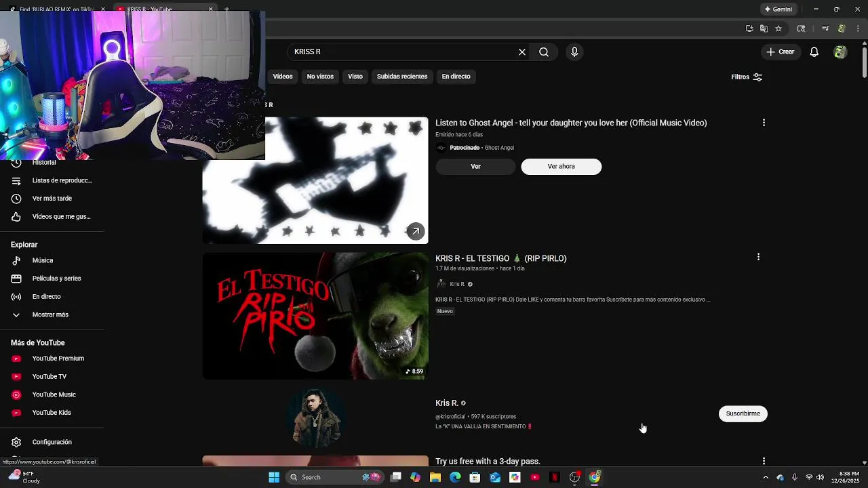Viewport: 868px width, 488px height.
Task: Open Ver más tarde clock icon
Action: tap(16, 199)
